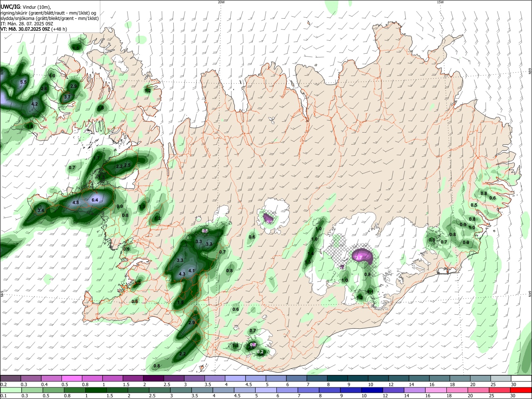Click the 2.2 value offshore southwest
Image resolution: width=532 pixels, height=399 pixels.
point(182,354)
